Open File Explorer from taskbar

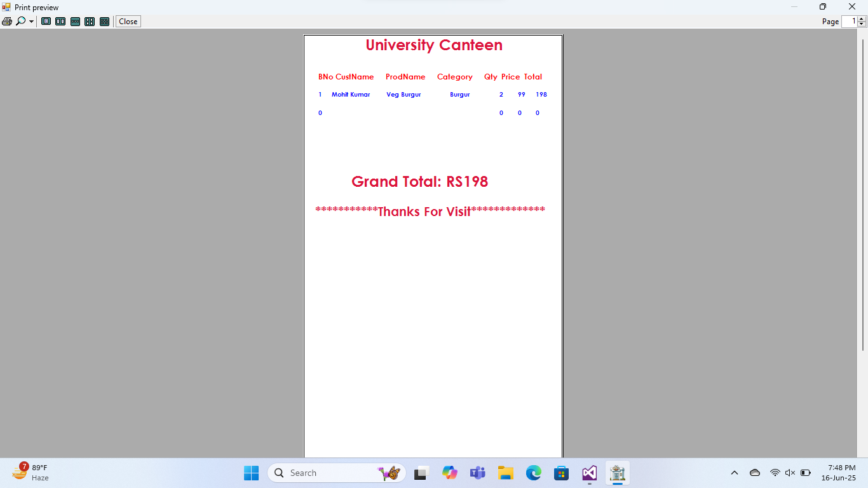505,473
